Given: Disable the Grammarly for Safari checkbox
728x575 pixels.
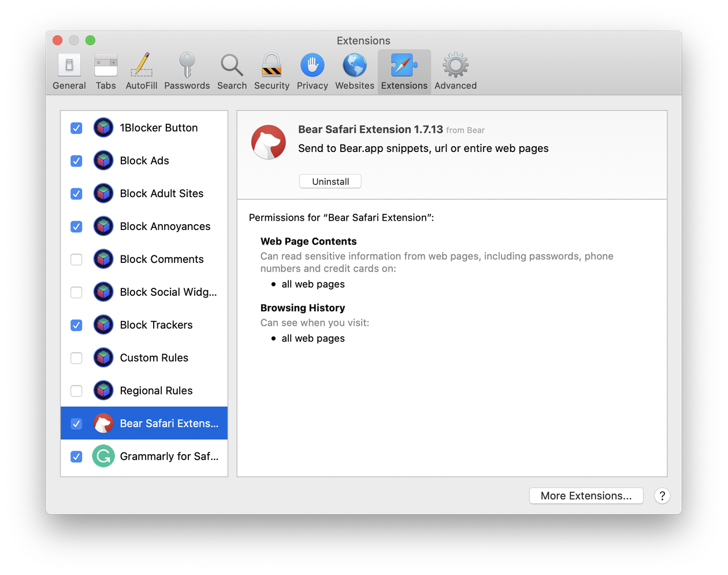Looking at the screenshot, I should [x=76, y=457].
